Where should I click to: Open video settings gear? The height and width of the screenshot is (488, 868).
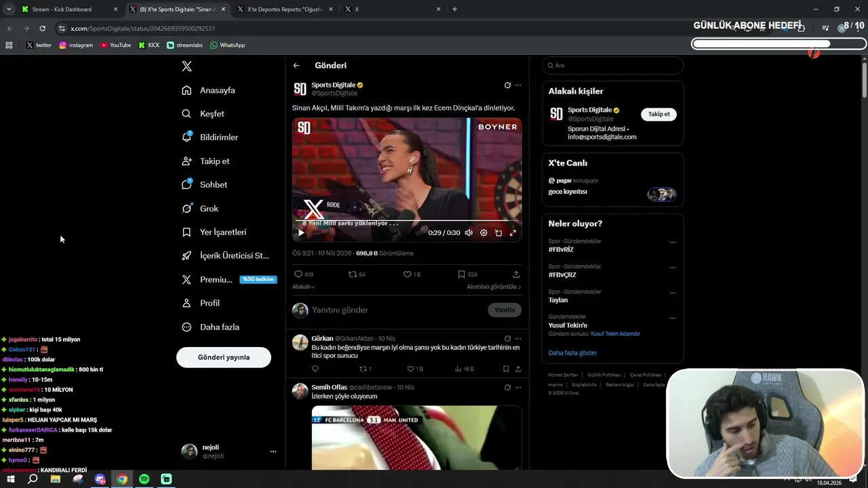484,232
